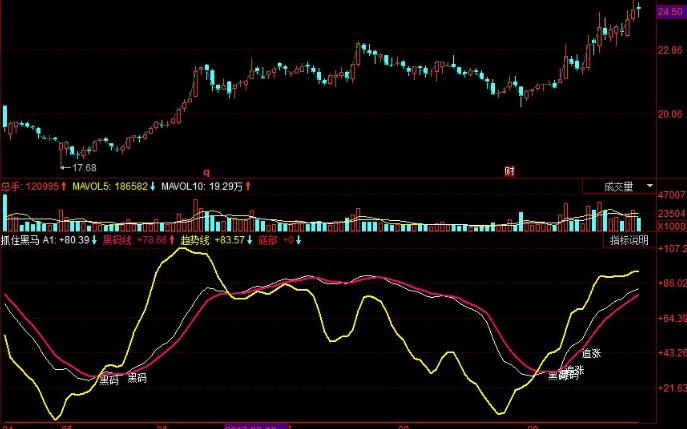This screenshot has width=687, height=429.
Task: Click the 趋势线 +83.57 indicator value
Action: [216, 240]
